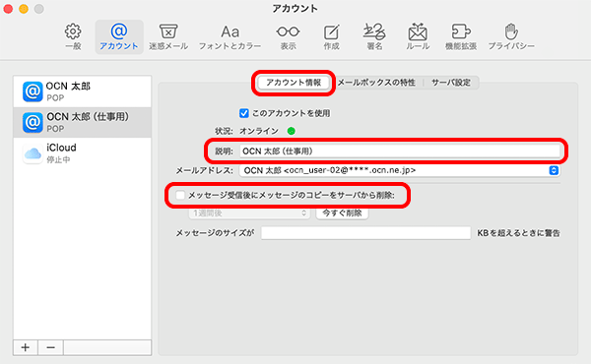Uncheck このアカウントを使用 checkbox
The image size is (591, 364).
(244, 113)
